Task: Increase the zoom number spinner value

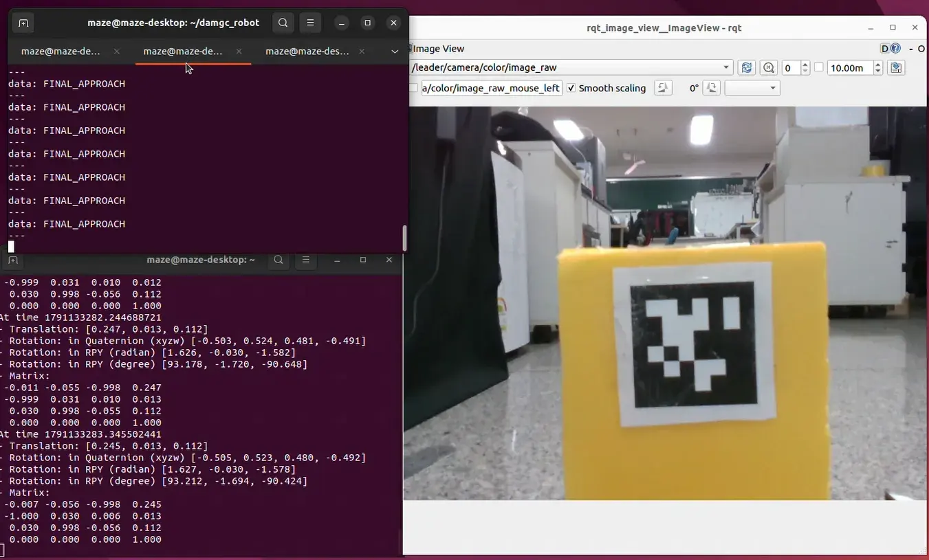Action: point(805,64)
